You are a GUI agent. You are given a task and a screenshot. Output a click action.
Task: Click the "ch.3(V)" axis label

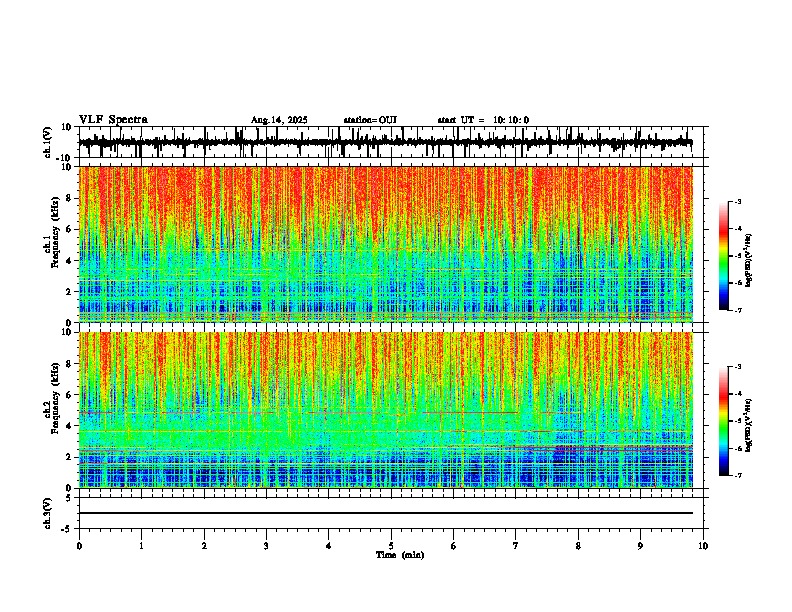[48, 513]
